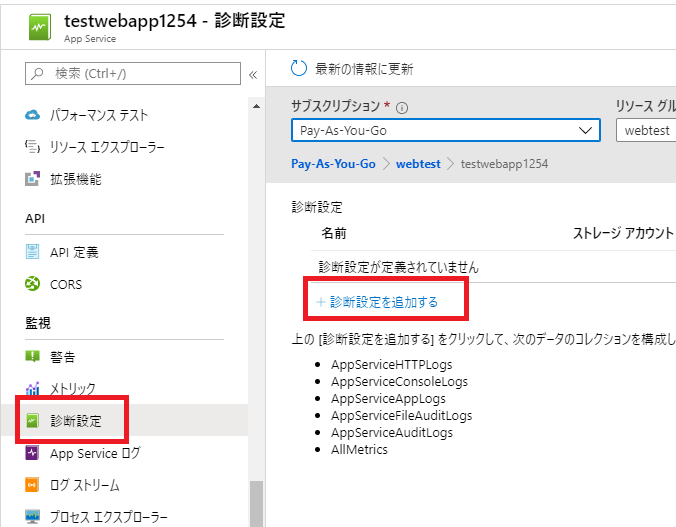This screenshot has width=676, height=527.
Task: Open the リソース グループ webtest dropdown
Action: coord(646,130)
